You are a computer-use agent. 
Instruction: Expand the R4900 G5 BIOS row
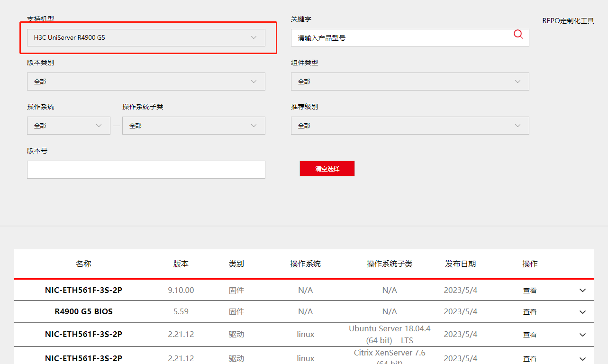[583, 312]
